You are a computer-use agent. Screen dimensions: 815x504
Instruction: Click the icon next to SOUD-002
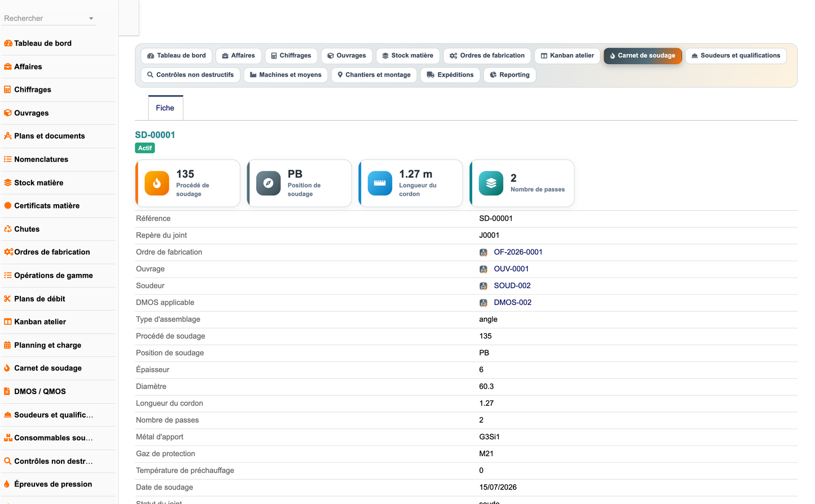[483, 286]
